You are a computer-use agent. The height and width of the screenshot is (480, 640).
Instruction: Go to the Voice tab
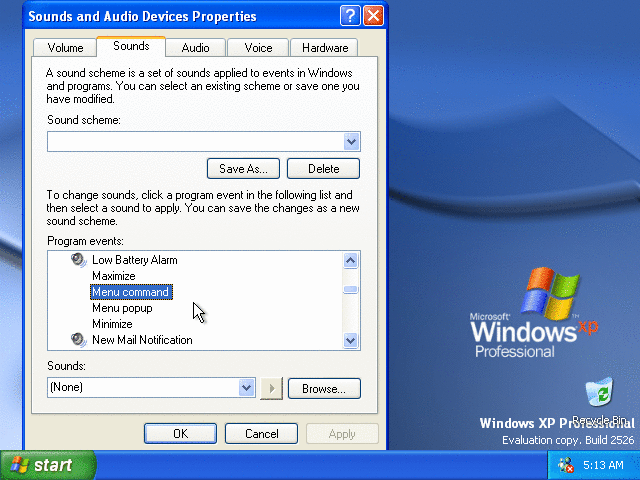(x=258, y=48)
